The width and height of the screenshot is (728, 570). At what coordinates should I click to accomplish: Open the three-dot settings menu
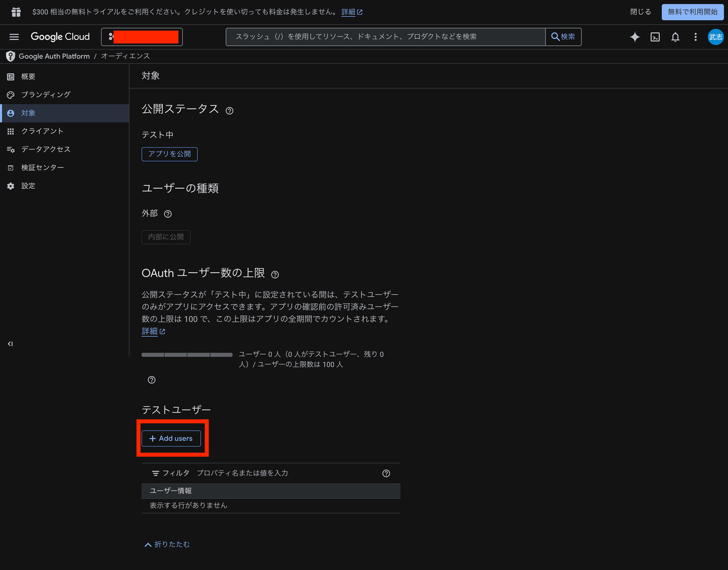[696, 37]
